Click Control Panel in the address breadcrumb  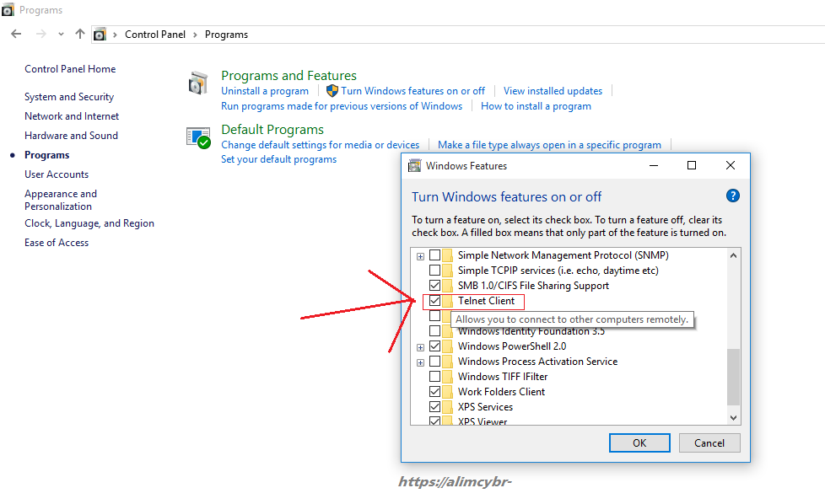155,35
